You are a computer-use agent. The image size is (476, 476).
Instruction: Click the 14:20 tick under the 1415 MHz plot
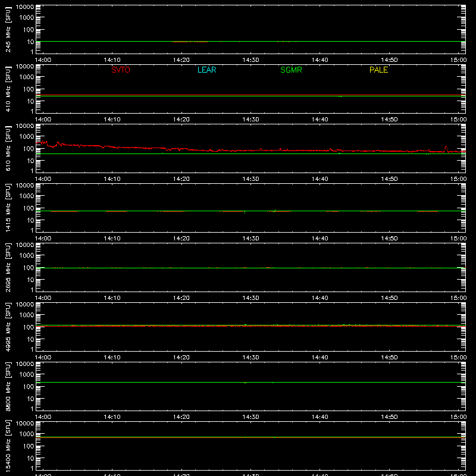181,239
